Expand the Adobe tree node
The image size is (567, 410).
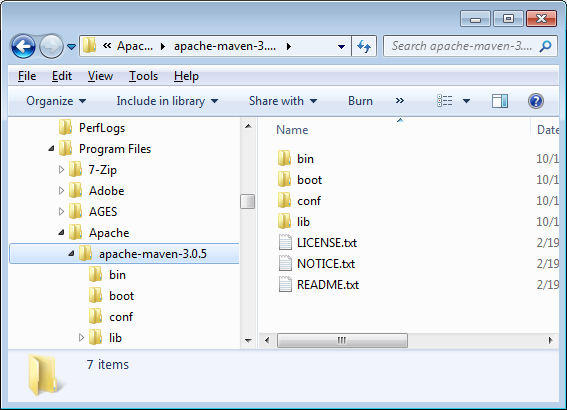[61, 191]
